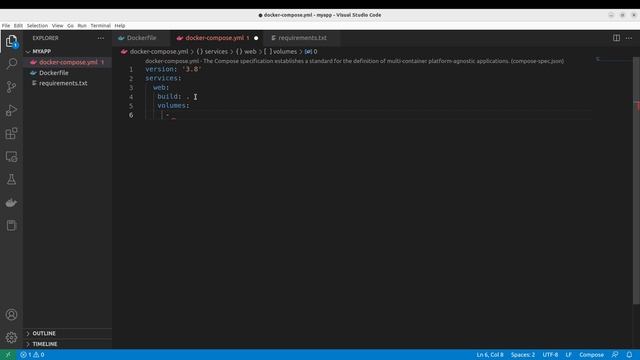Show errors and warnings in status bar
Image resolution: width=640 pixels, height=360 pixels.
point(32,355)
